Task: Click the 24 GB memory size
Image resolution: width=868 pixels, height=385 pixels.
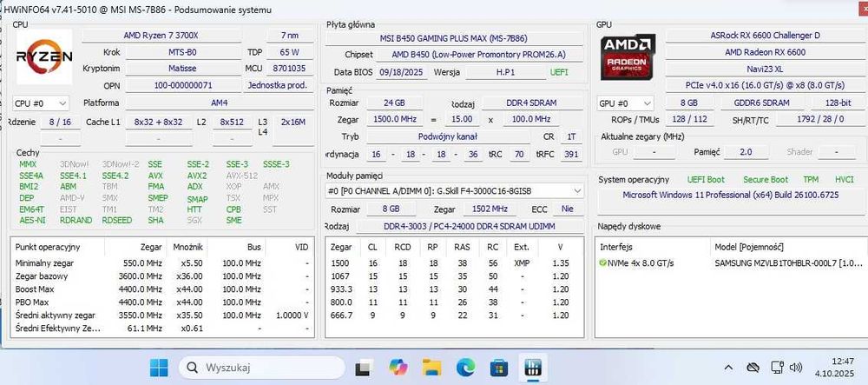Action: click(x=393, y=103)
